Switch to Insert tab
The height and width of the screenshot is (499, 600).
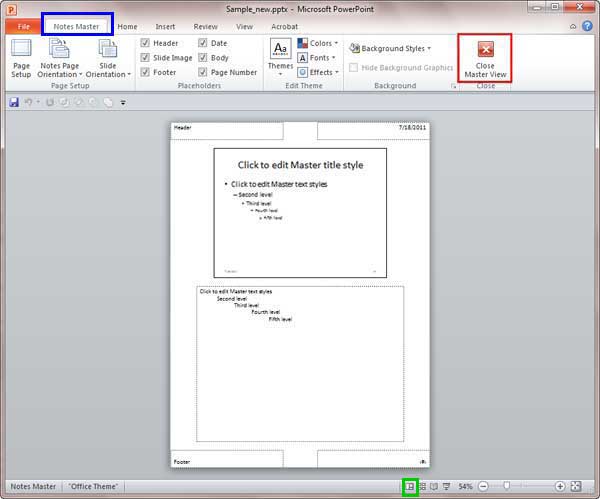click(165, 26)
